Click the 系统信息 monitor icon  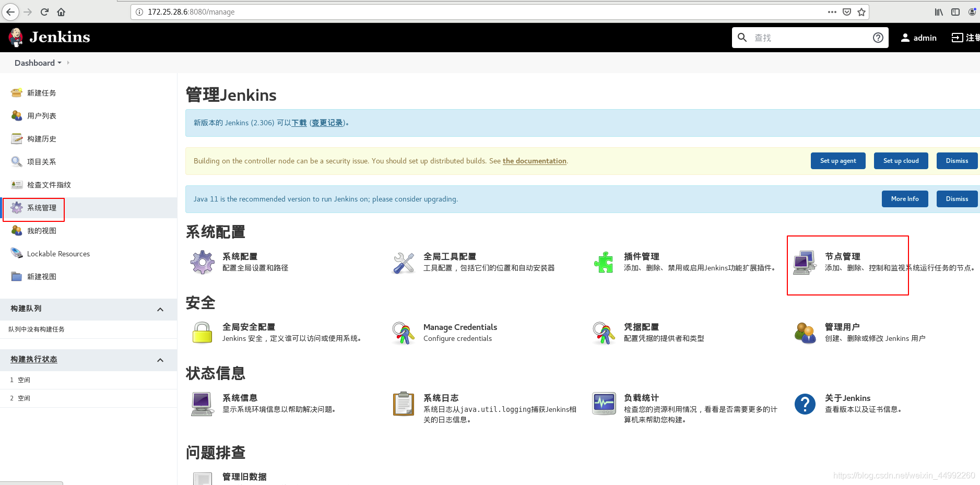pyautogui.click(x=203, y=404)
